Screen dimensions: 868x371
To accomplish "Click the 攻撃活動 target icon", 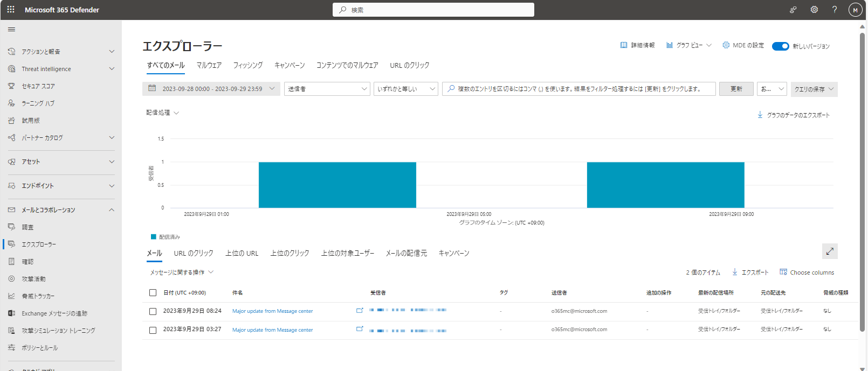I will (11, 279).
